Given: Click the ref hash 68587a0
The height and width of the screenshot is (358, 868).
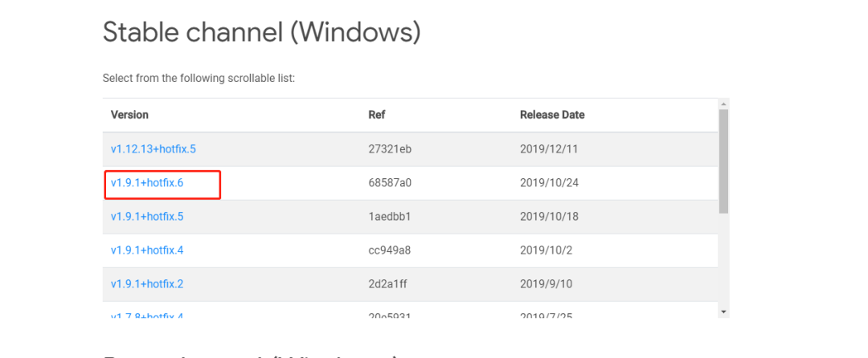Looking at the screenshot, I should [x=390, y=183].
